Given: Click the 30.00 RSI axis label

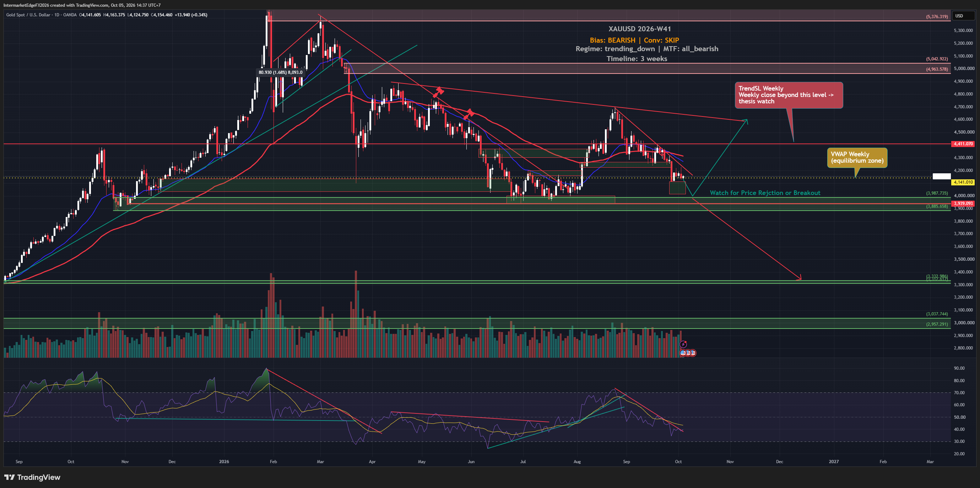Looking at the screenshot, I should click(x=959, y=441).
